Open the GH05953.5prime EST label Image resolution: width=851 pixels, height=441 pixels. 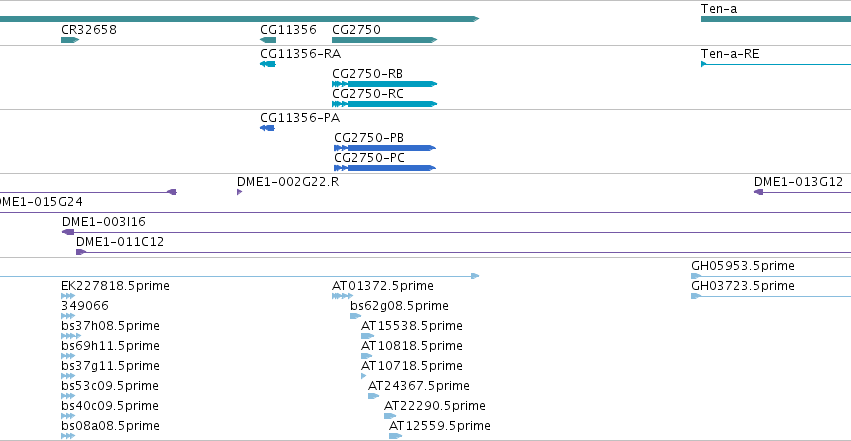point(742,266)
